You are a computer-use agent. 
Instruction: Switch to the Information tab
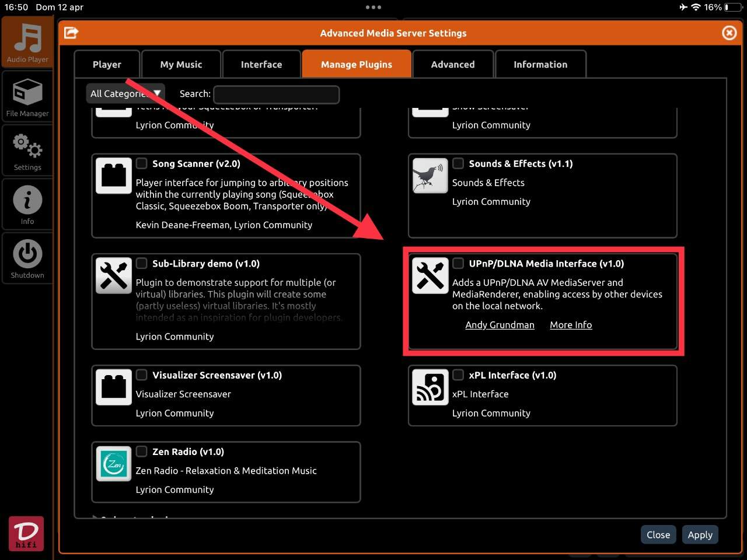540,64
